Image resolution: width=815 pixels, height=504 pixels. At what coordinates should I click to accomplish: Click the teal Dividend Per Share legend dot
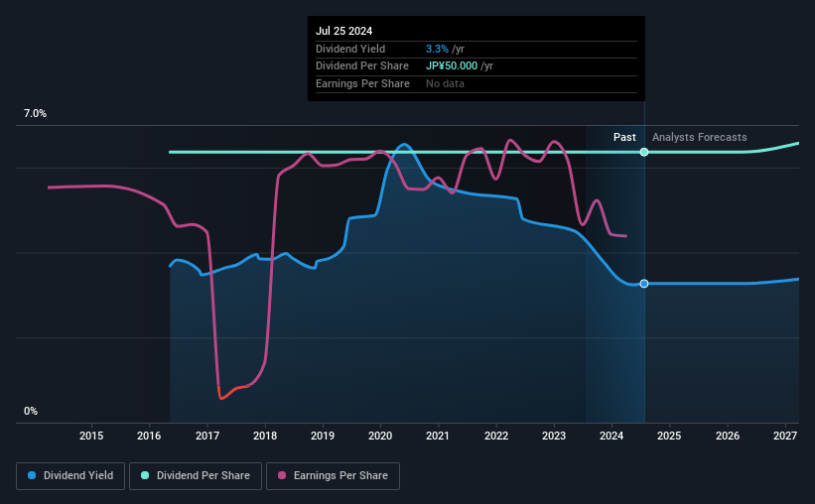click(x=145, y=475)
